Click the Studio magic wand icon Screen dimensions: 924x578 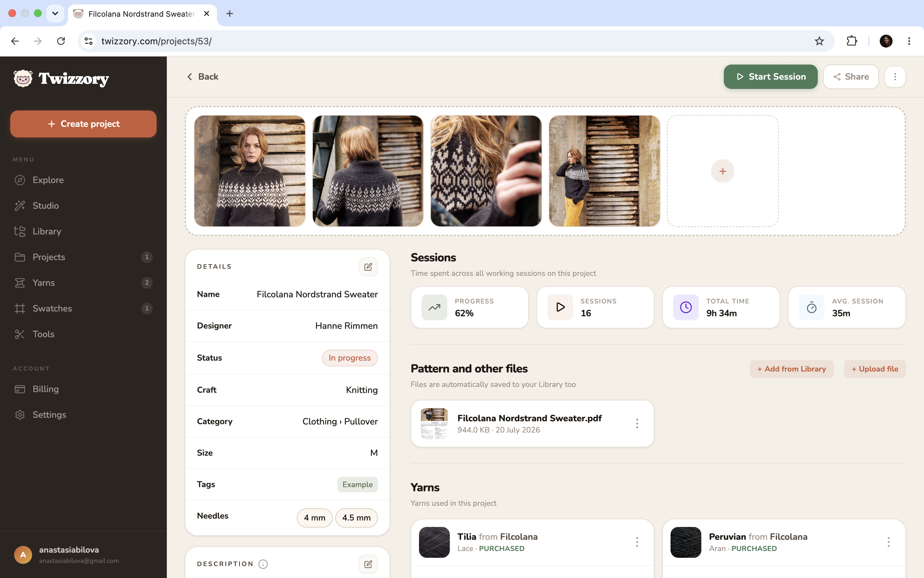[20, 206]
